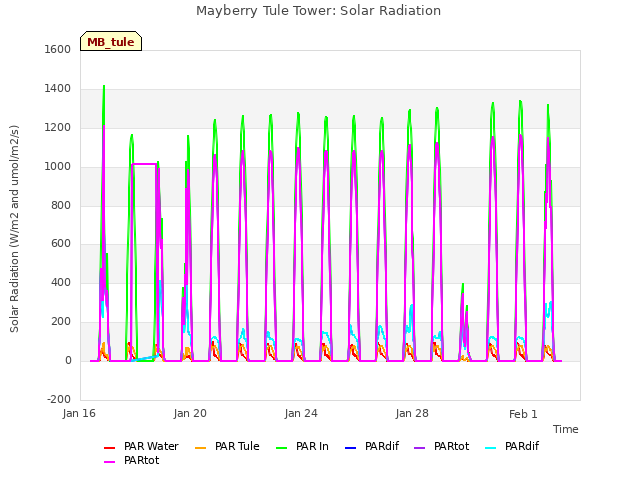The width and height of the screenshot is (640, 480).
Task: Click the 1400 y-axis tick label
Action: click(58, 88)
